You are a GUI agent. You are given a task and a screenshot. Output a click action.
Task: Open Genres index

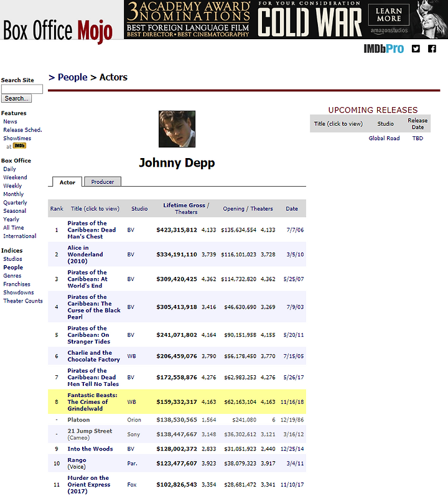point(12,276)
